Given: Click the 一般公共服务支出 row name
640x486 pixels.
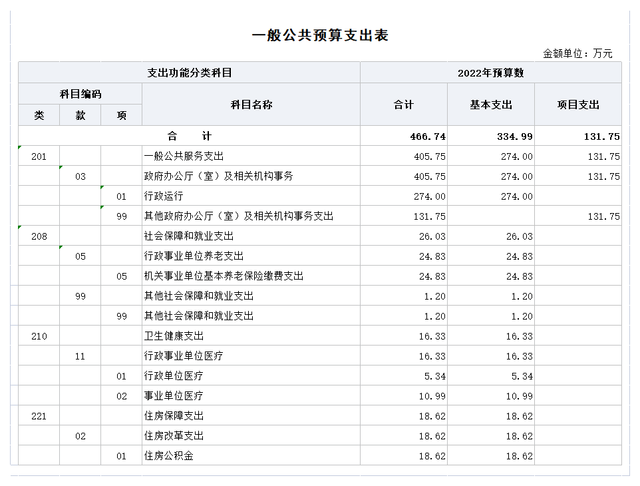Looking at the screenshot, I should click(x=184, y=156).
